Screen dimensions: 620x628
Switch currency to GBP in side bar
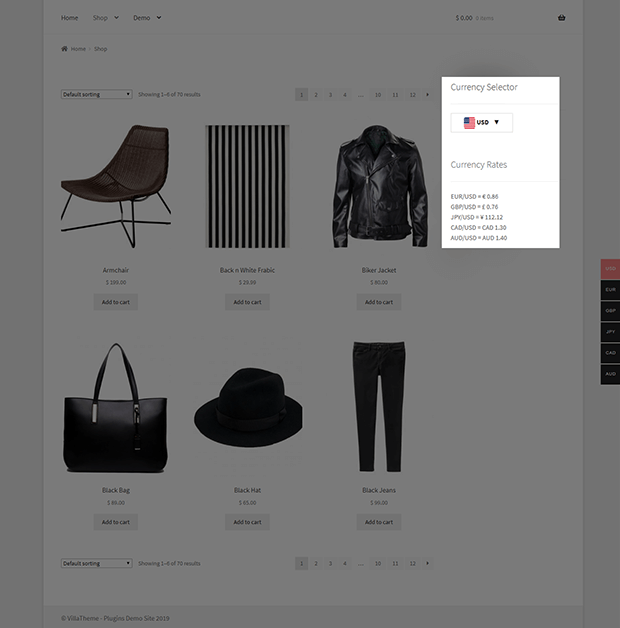click(x=610, y=311)
